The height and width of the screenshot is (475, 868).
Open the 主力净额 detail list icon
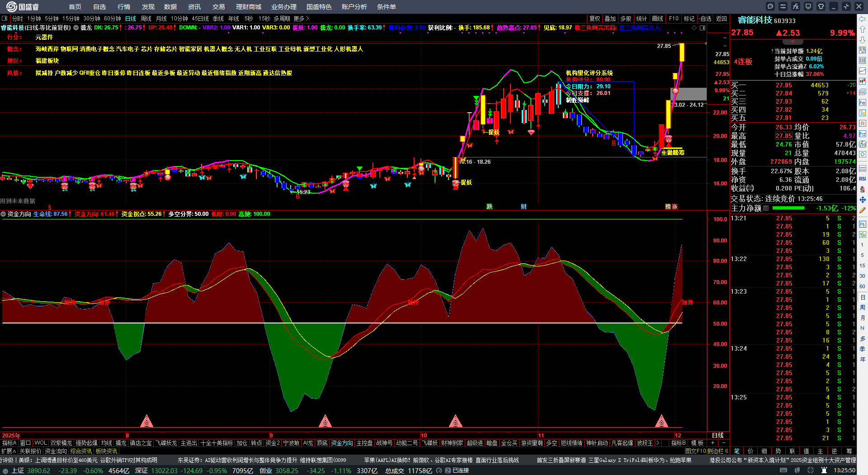(766, 208)
